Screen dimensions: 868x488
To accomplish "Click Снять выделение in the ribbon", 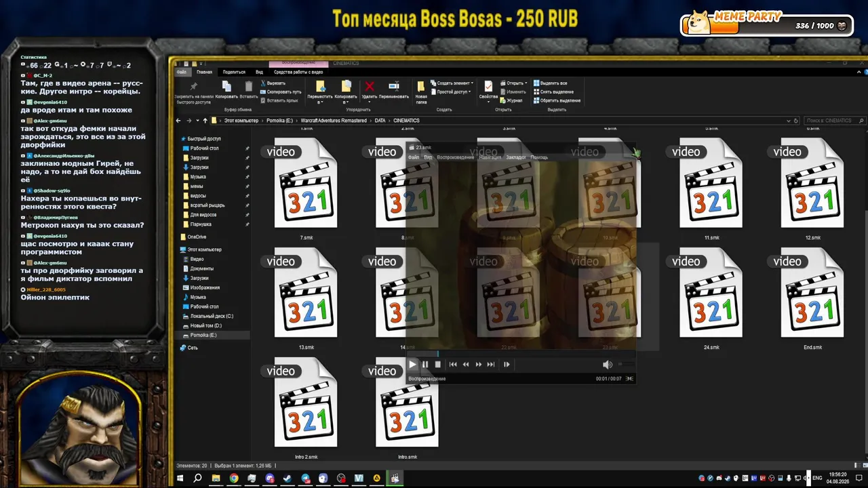I will [553, 91].
